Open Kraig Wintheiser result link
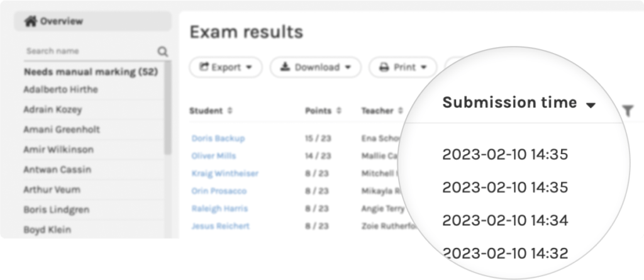 (225, 174)
